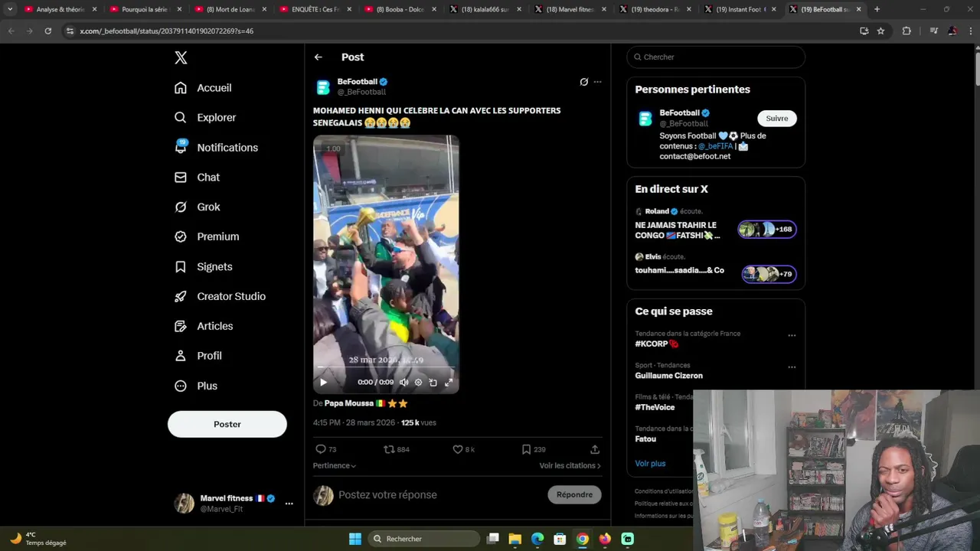Follow BeFootball with Suivre button
This screenshot has height=551, width=980.
pyautogui.click(x=777, y=119)
